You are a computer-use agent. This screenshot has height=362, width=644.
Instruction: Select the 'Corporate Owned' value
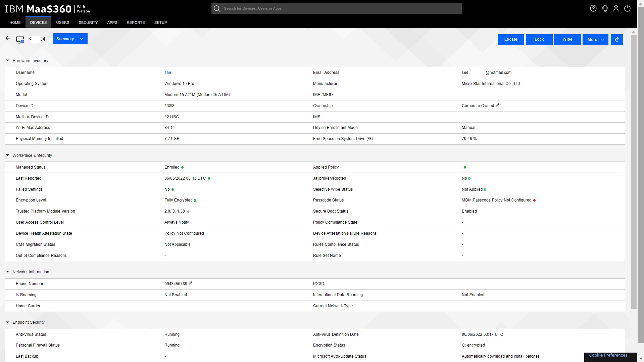click(478, 106)
